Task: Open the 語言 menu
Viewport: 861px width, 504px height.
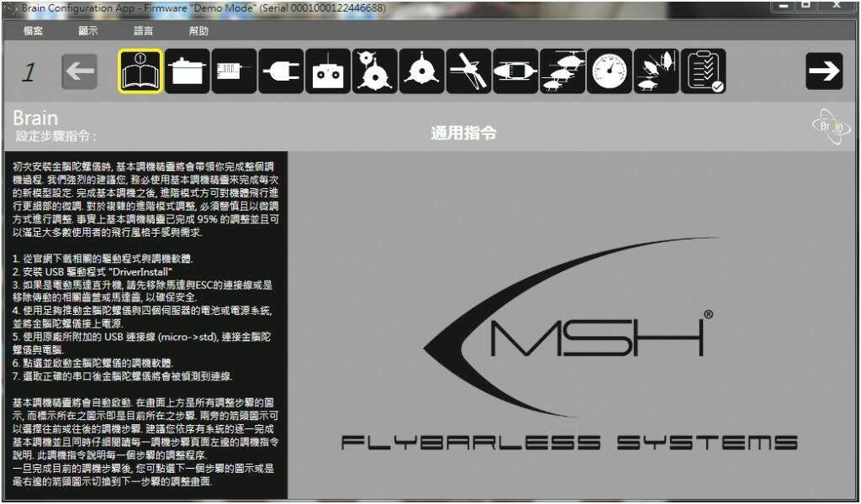Action: coord(143,31)
